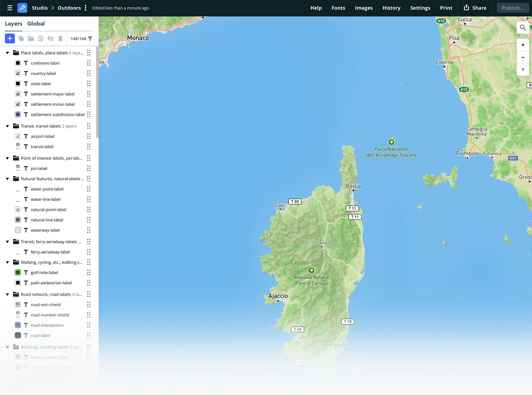Open the Settings menu
The height and width of the screenshot is (395, 532).
tap(420, 8)
